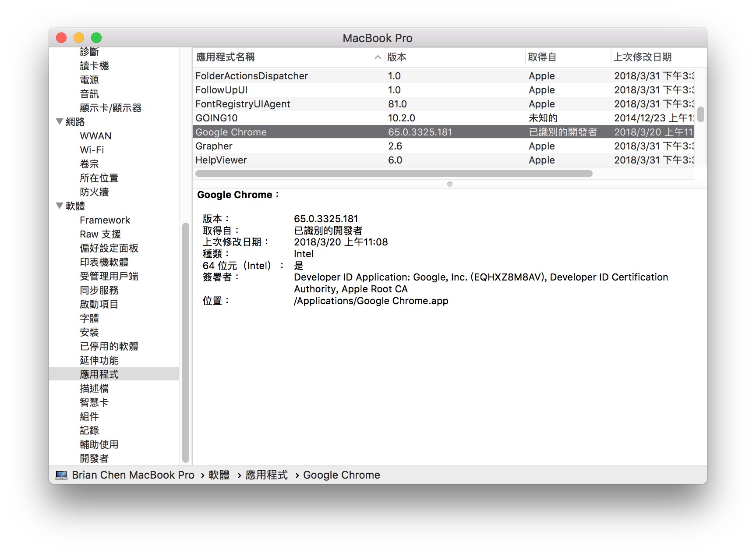Select 受管理用戶端 in the sidebar

click(x=109, y=276)
